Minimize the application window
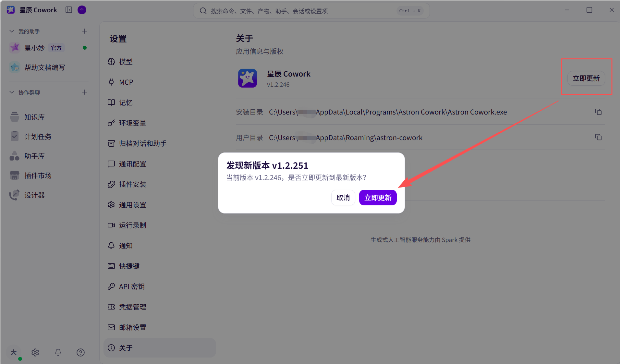The image size is (620, 364). coord(567,10)
